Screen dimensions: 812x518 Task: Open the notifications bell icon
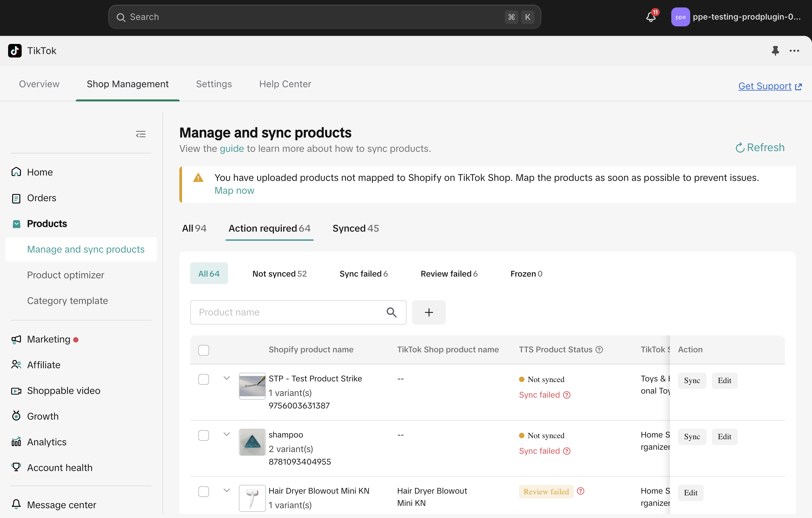tap(651, 17)
